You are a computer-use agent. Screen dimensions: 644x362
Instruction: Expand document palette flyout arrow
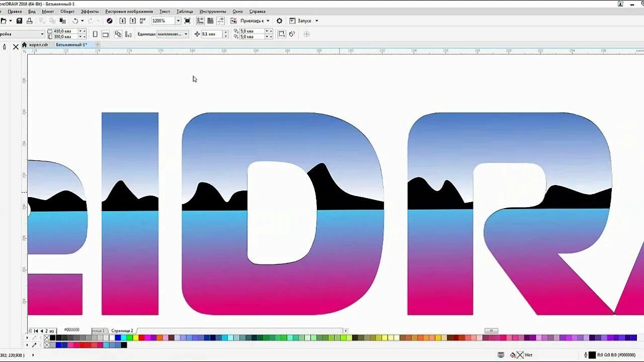tap(27, 345)
